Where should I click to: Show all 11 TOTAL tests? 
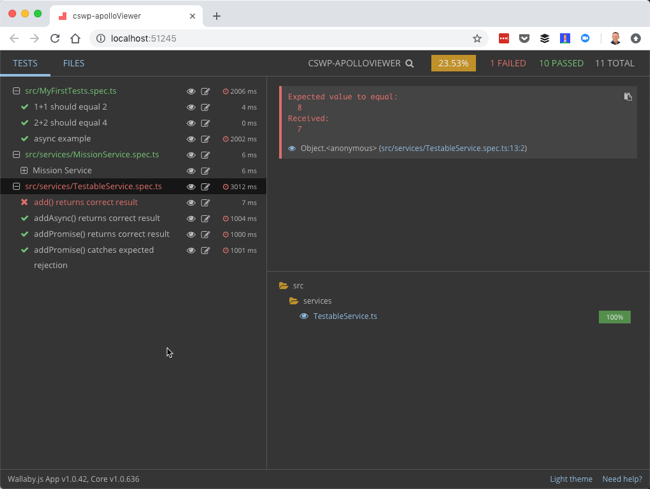tap(615, 63)
